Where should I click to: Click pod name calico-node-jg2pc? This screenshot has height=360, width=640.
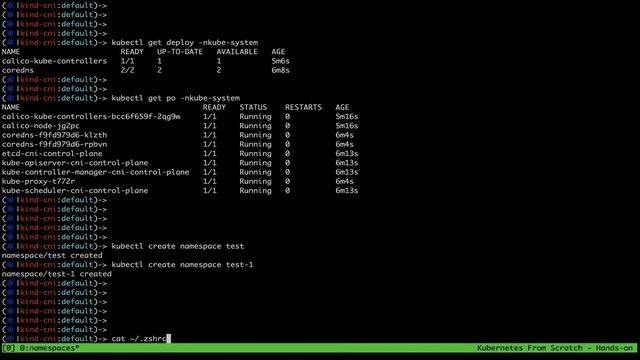(x=40, y=126)
